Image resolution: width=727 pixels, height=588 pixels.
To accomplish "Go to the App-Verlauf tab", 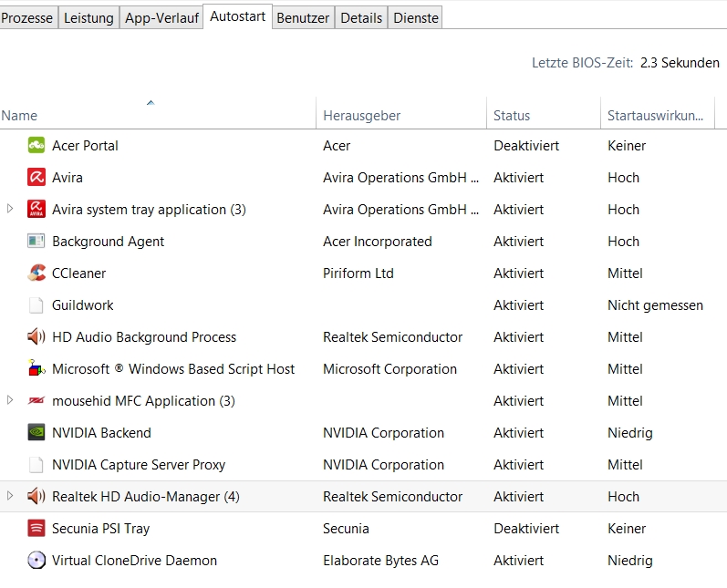I will click(x=161, y=17).
